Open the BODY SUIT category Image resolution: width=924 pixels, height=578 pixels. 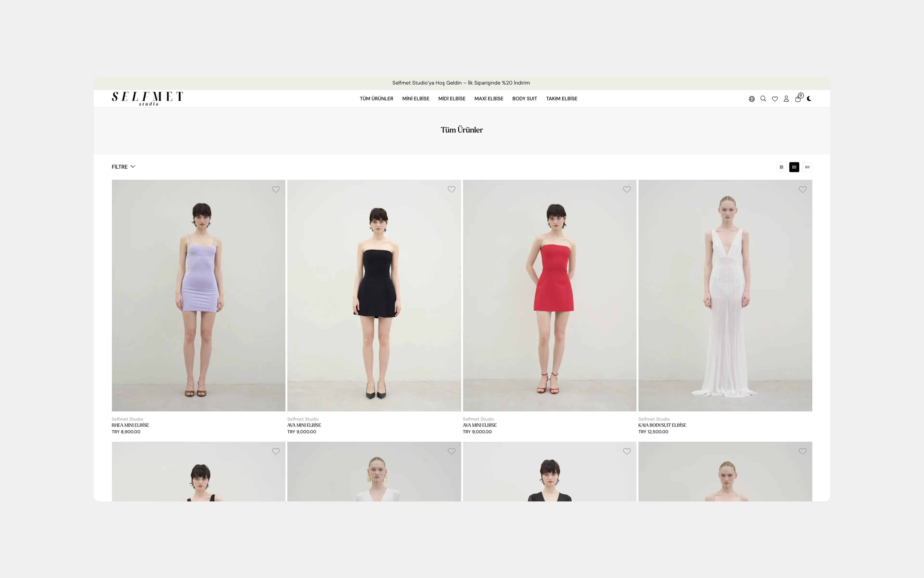click(525, 99)
